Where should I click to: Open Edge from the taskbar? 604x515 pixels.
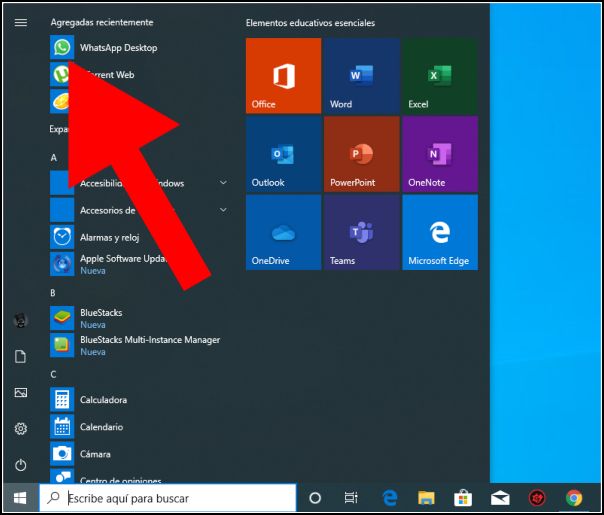pos(390,498)
